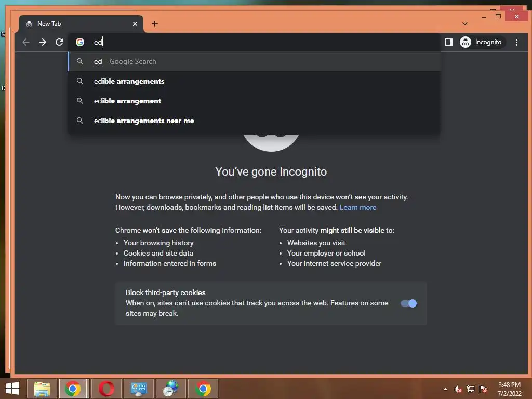This screenshot has height=399, width=532.
Task: Launch Opera from the taskbar
Action: [x=106, y=389]
